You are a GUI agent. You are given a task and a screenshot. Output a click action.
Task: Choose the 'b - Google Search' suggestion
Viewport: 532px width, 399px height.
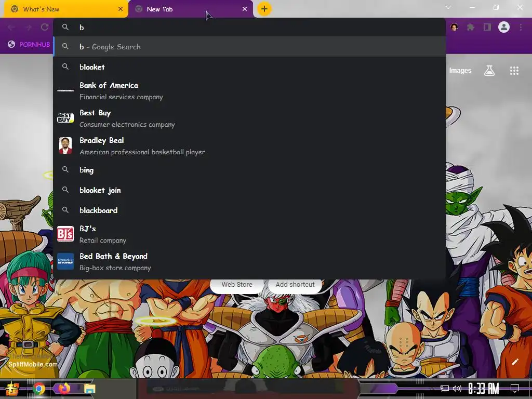click(x=249, y=46)
